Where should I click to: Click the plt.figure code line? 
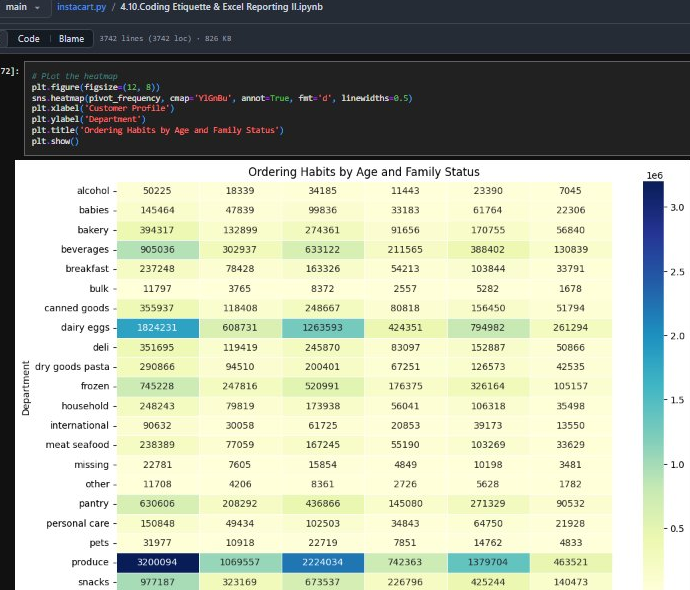95,87
